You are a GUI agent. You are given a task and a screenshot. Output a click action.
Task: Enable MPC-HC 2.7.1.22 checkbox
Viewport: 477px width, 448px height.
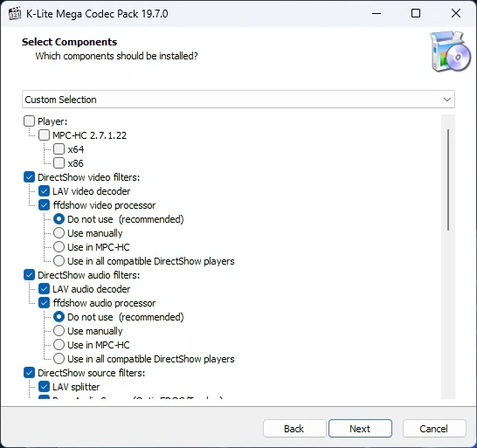(x=44, y=135)
